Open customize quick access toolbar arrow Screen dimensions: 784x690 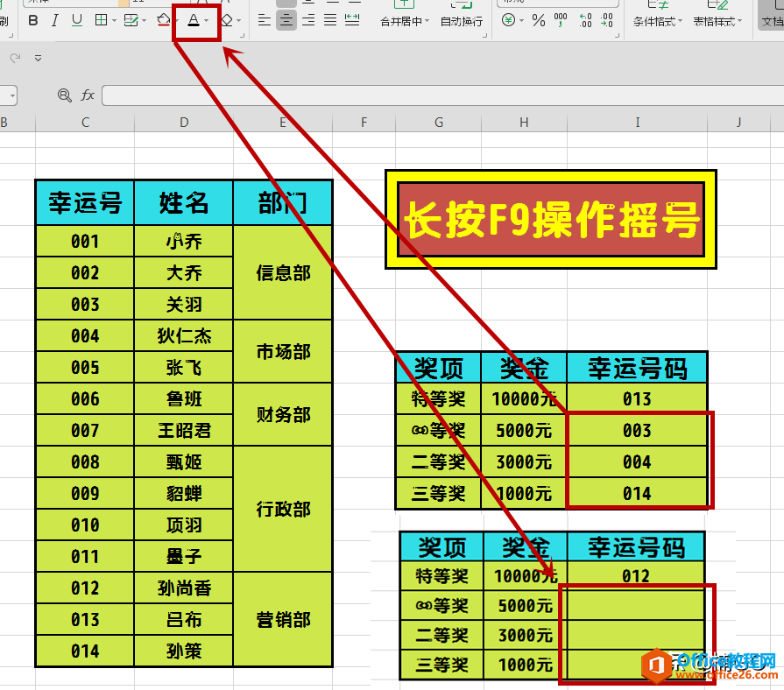coord(38,59)
